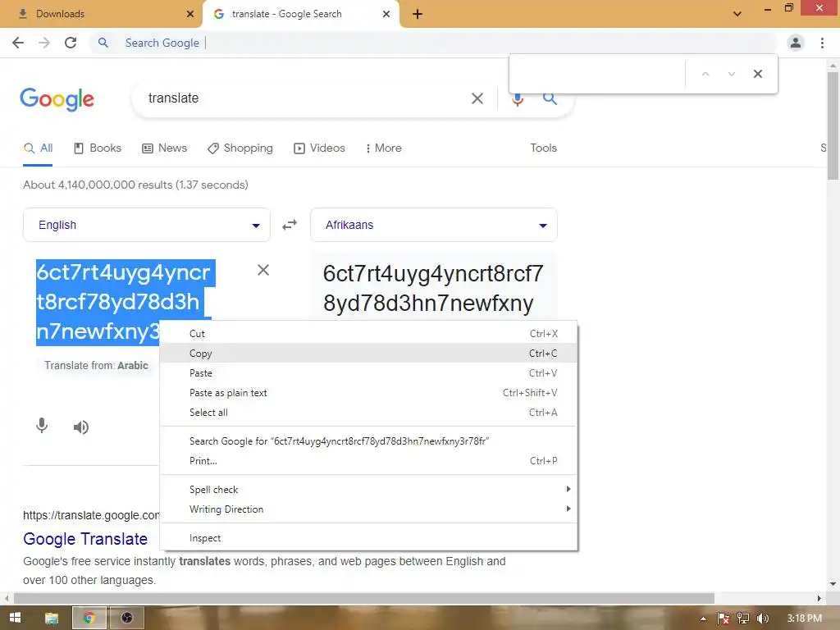Clear the Google search box text
Viewport: 840px width, 630px height.
tap(477, 98)
